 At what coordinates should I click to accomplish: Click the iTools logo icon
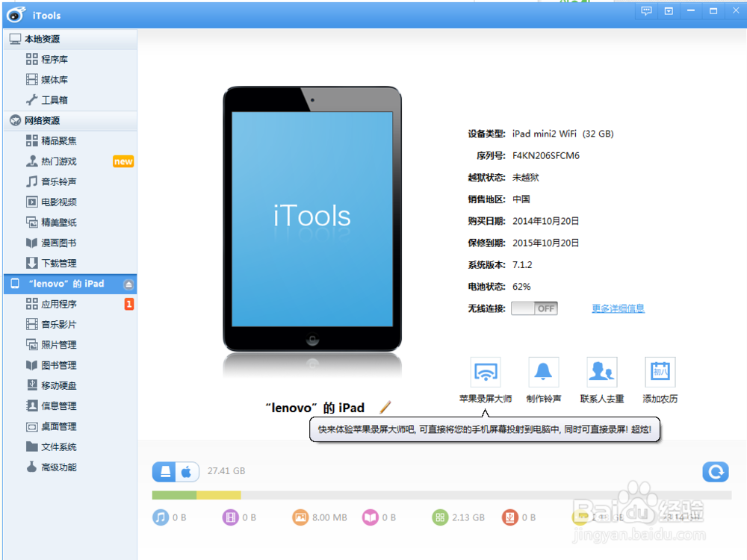[16, 15]
